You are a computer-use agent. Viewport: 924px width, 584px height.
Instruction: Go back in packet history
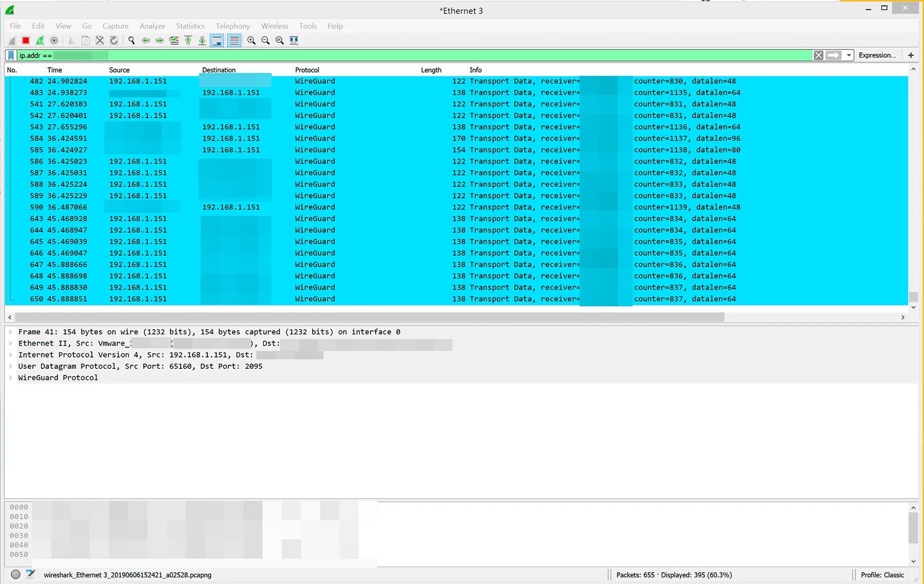146,41
